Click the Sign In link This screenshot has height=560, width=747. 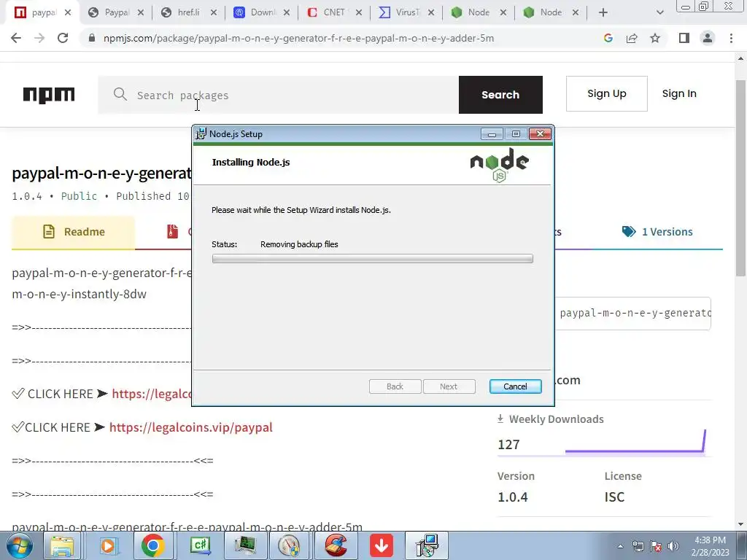(679, 94)
